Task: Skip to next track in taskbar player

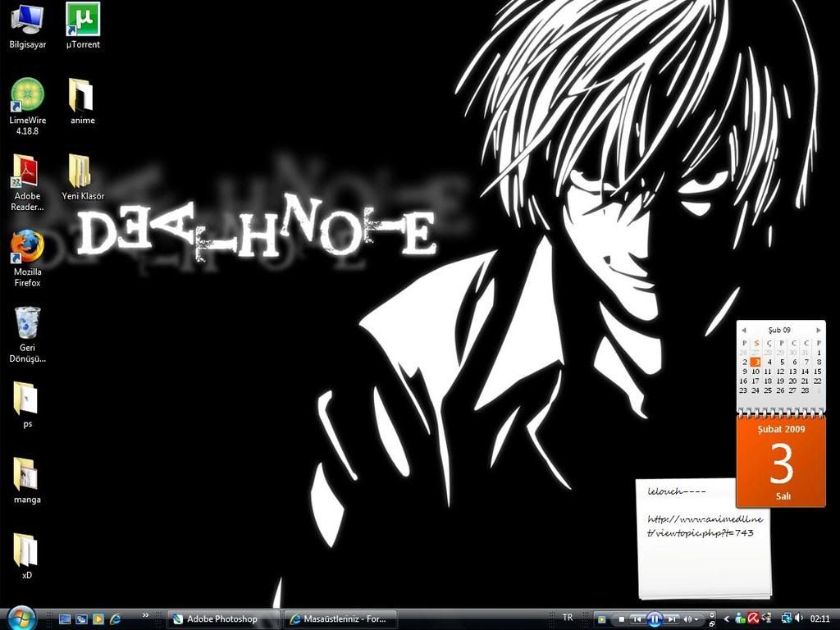Action: click(672, 619)
